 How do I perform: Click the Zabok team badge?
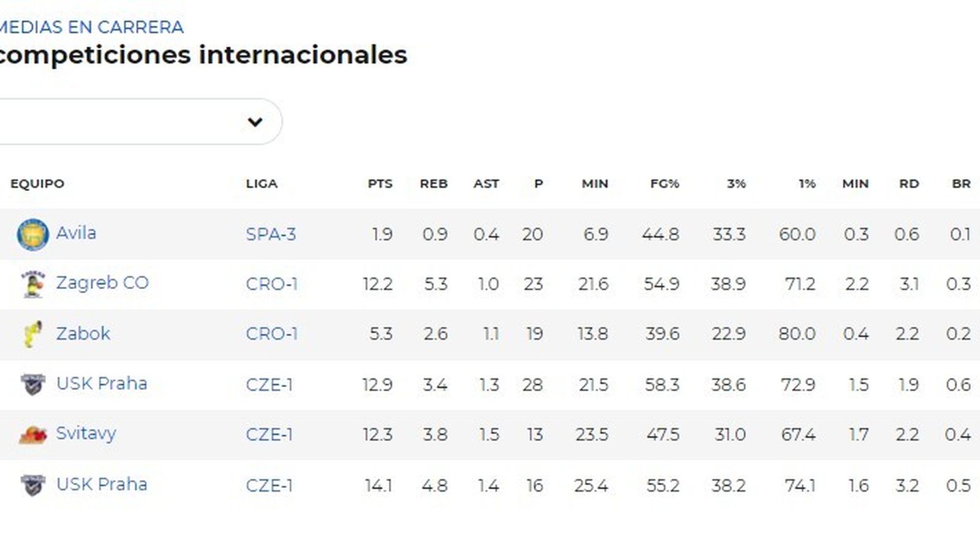pyautogui.click(x=32, y=334)
